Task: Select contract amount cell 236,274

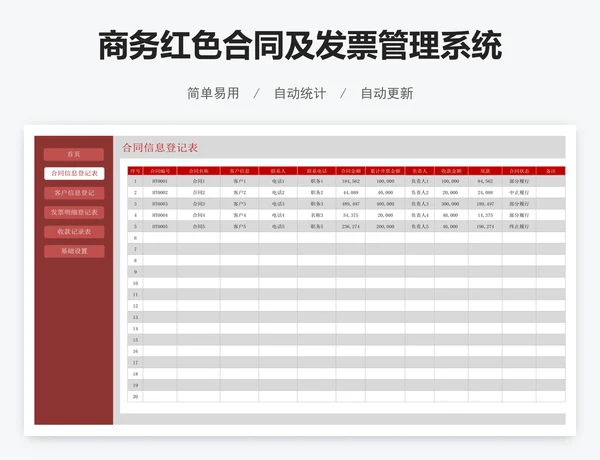Action: pos(351,227)
